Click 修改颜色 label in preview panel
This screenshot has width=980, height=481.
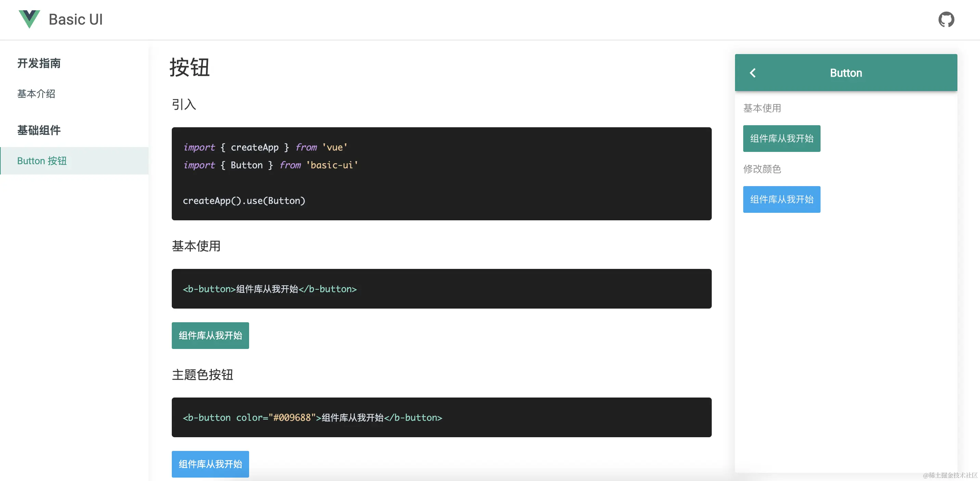762,169
